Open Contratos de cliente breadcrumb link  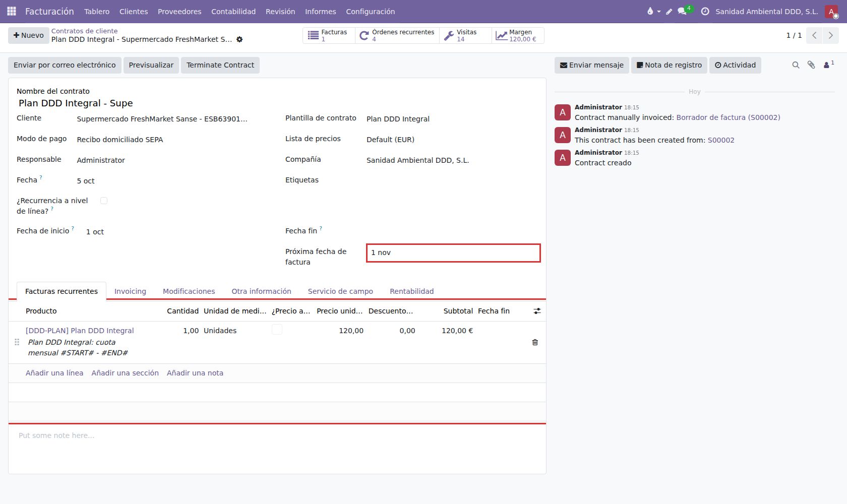pyautogui.click(x=84, y=31)
